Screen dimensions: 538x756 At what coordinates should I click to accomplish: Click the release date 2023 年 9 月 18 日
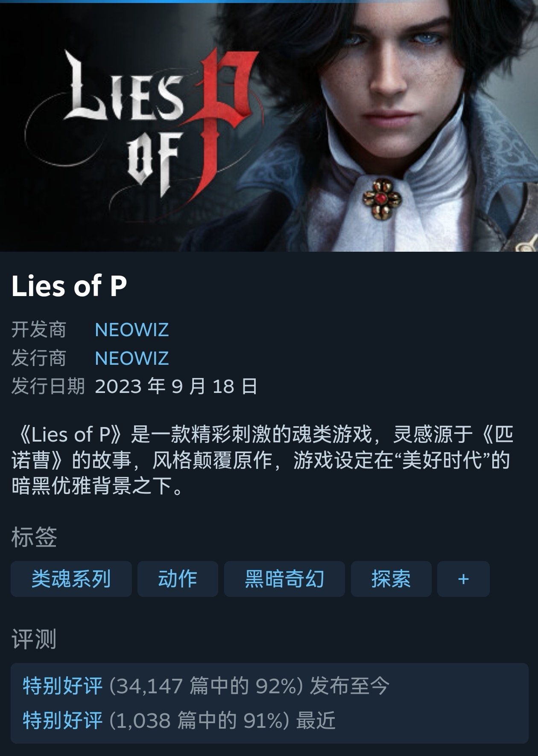pyautogui.click(x=176, y=386)
